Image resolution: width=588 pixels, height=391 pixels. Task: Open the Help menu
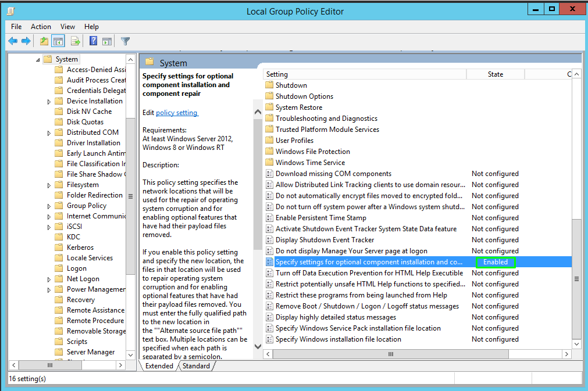(x=91, y=27)
